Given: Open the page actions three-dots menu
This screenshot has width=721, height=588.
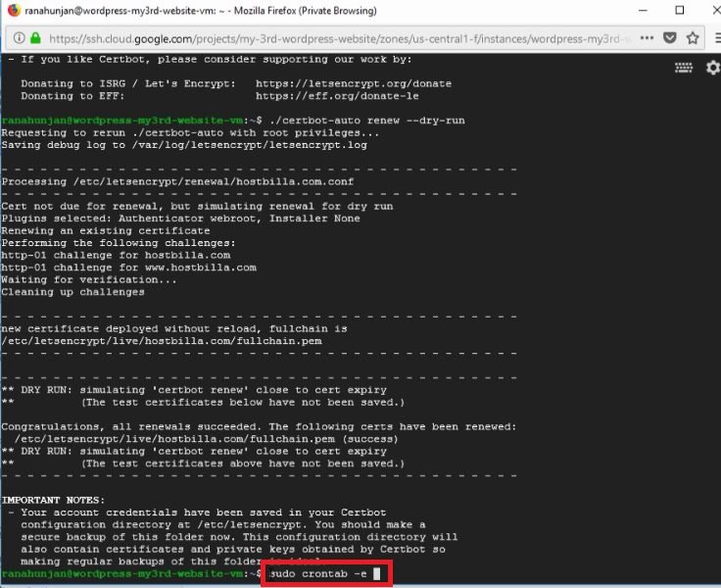Looking at the screenshot, I should click(x=647, y=38).
